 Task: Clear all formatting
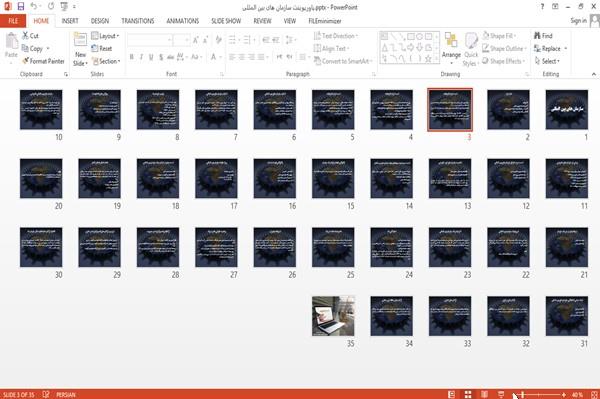click(x=218, y=40)
